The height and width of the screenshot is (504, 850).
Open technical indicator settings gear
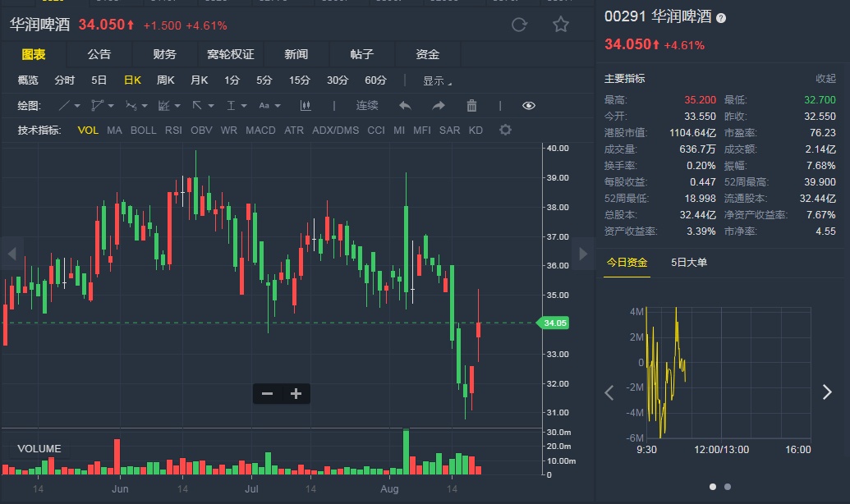(x=505, y=130)
